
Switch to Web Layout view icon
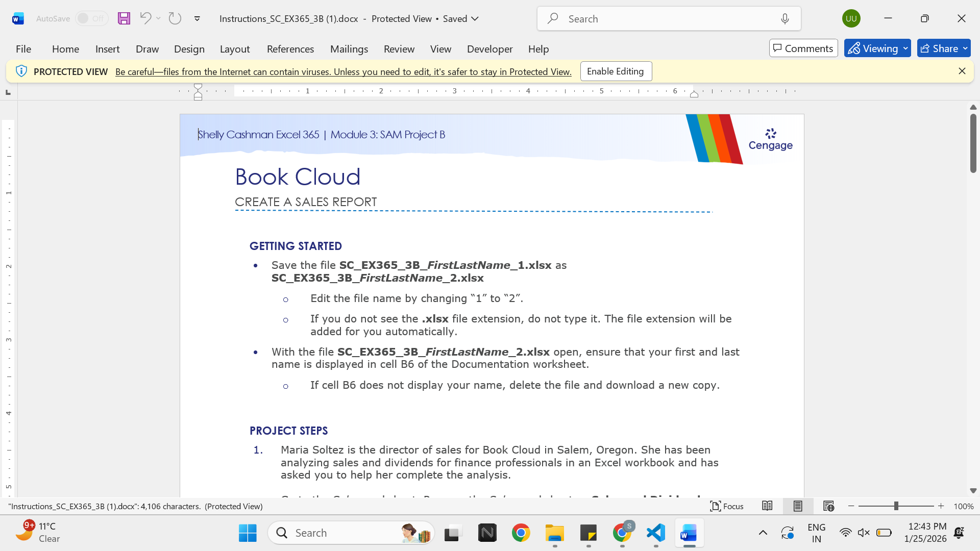coord(828,506)
